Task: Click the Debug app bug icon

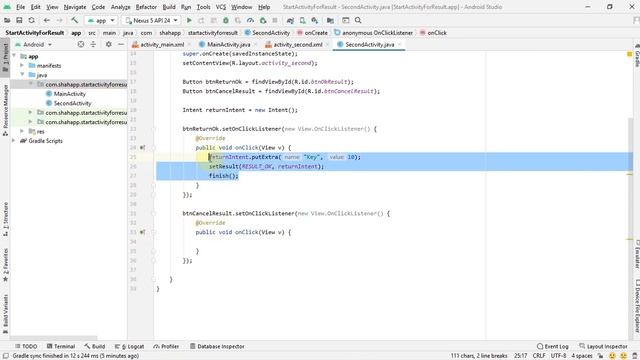Action: 226,20
